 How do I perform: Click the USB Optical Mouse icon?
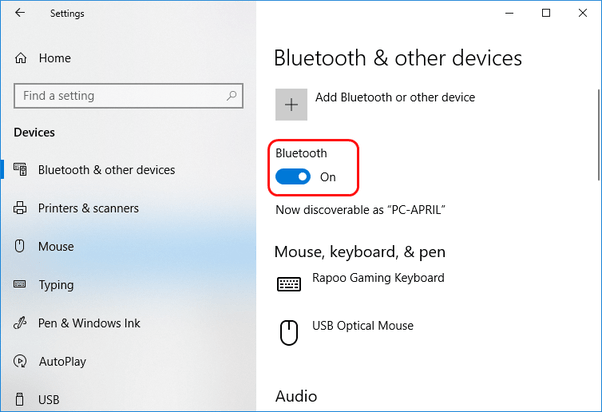(x=289, y=332)
